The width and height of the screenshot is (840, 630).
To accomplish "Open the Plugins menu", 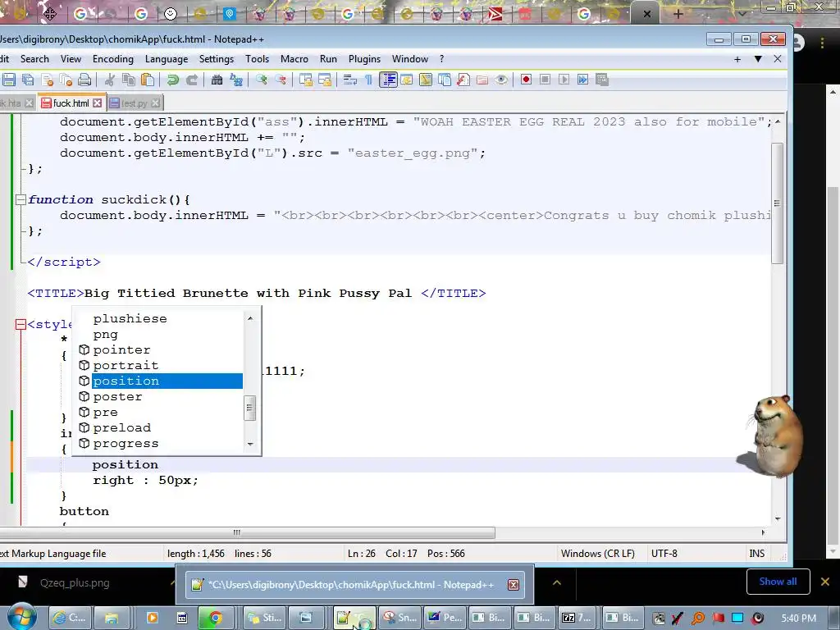I will point(364,59).
